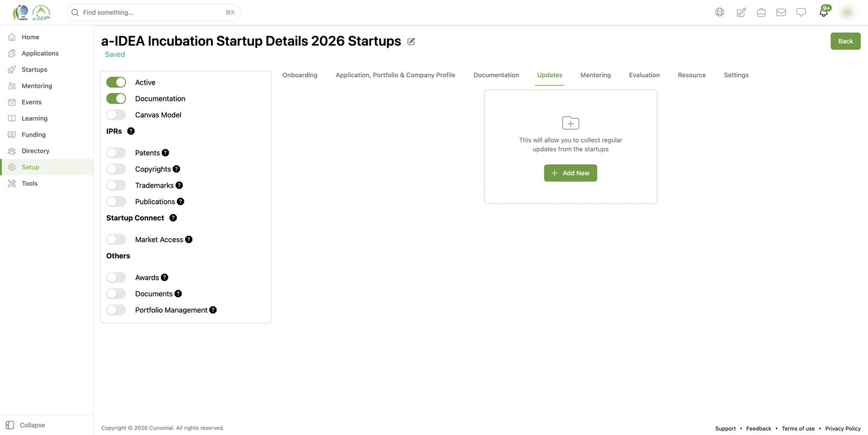This screenshot has width=868, height=435.
Task: Open the Evaluation tab
Action: tap(644, 75)
